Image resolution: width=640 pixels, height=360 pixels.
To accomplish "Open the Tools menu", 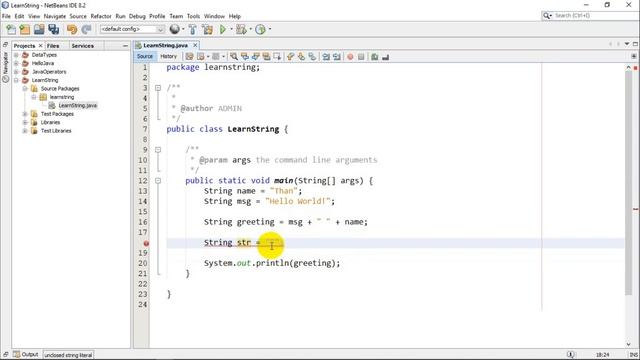I will tap(193, 16).
